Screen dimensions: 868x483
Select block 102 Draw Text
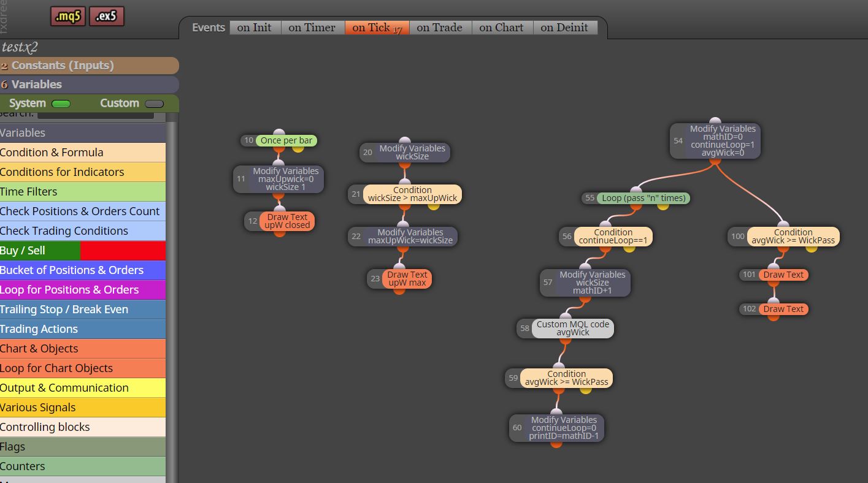coord(774,310)
